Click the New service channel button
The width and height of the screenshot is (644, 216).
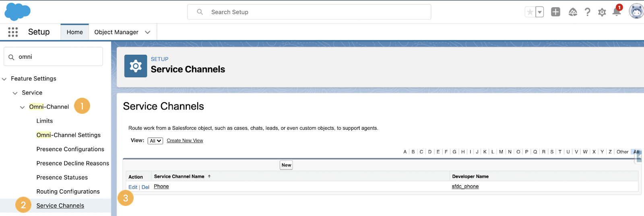point(286,165)
